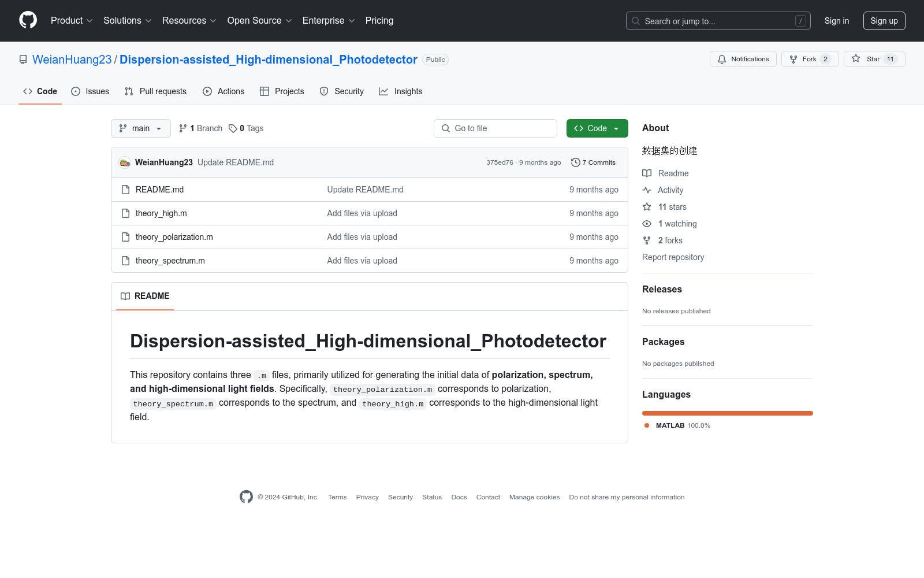
Task: Click the theory_polarization.m file icon
Action: tap(125, 237)
